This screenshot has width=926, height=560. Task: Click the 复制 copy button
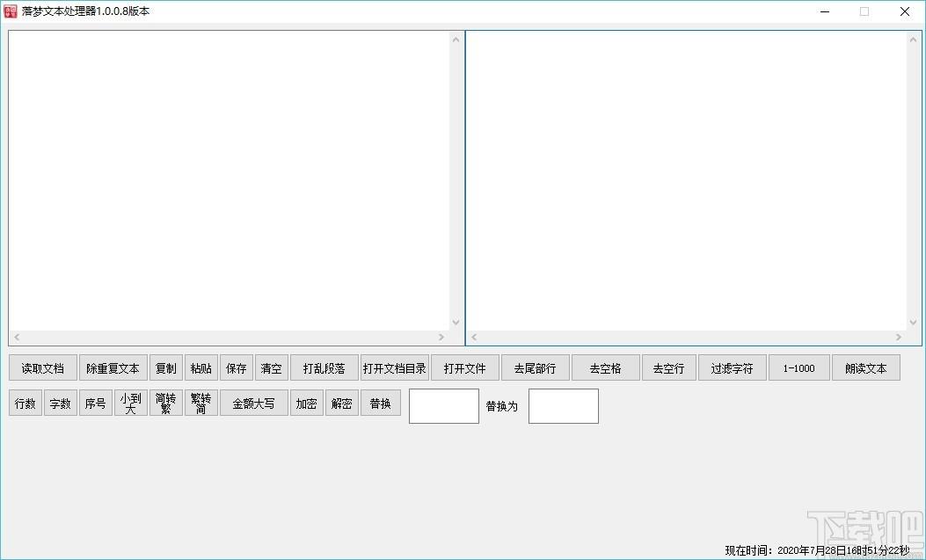click(166, 368)
